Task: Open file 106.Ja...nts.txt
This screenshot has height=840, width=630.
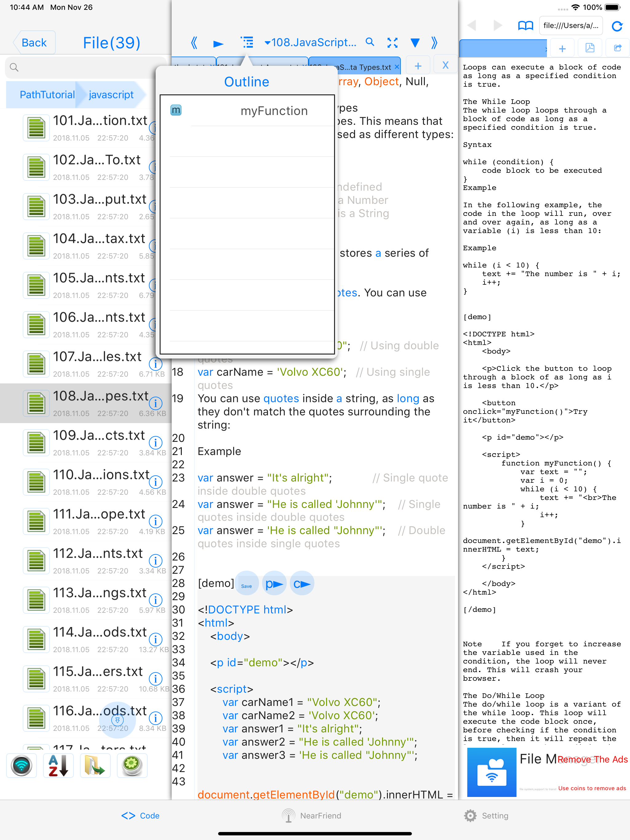Action: pos(86,325)
